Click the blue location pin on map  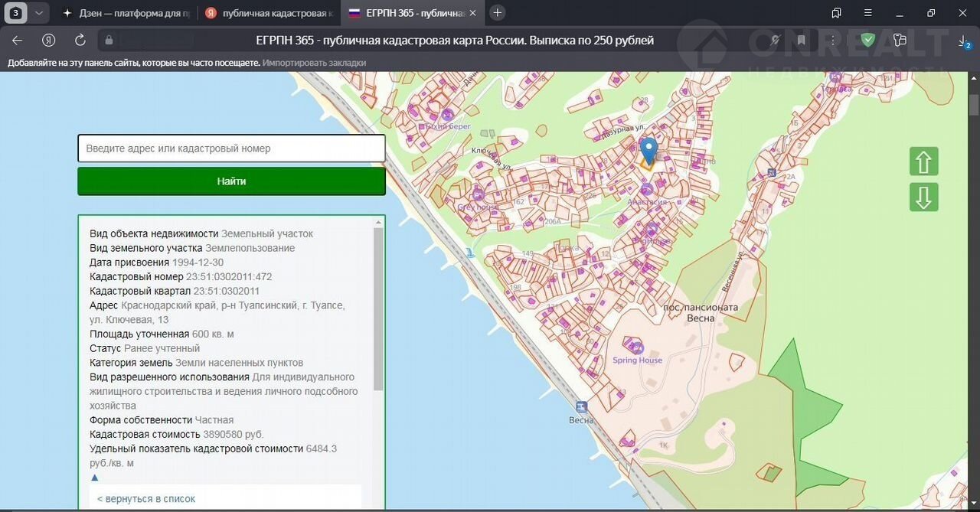[x=648, y=149]
